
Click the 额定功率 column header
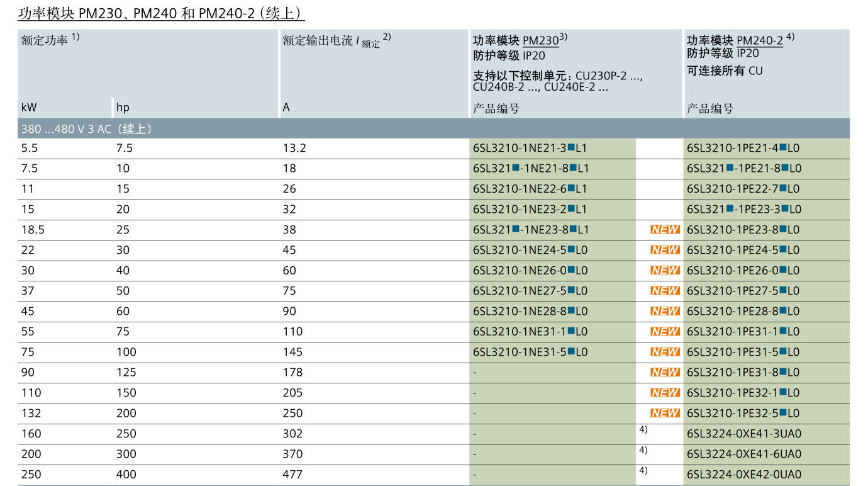pos(50,40)
